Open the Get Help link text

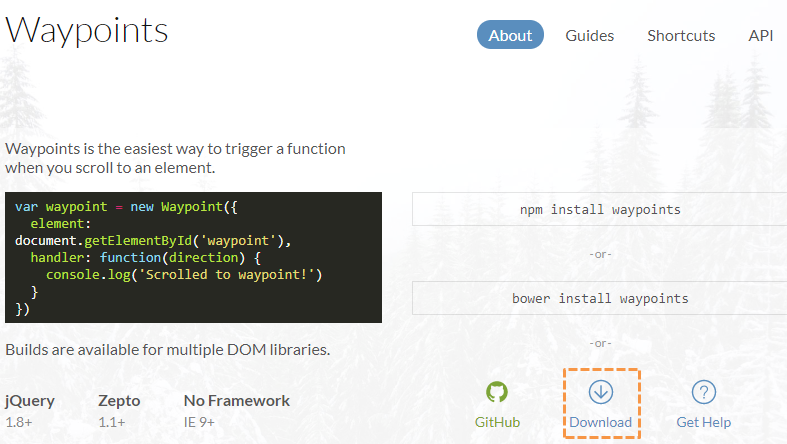coord(704,422)
